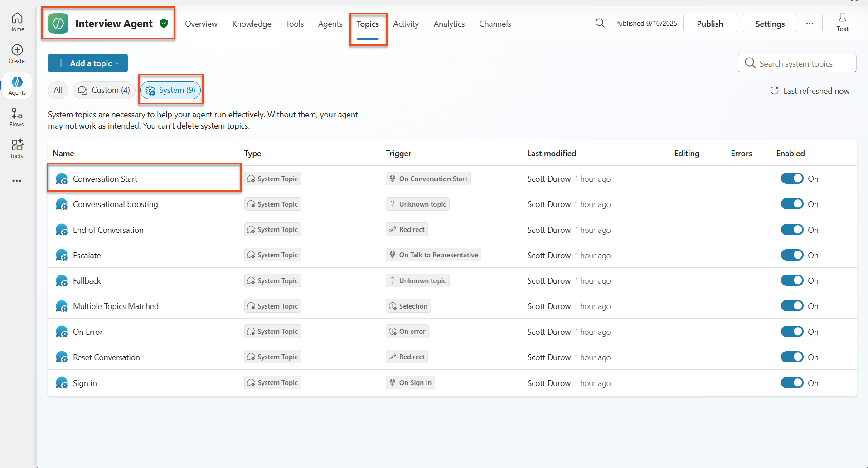Toggle the Reset Conversation enabled switch

pos(792,357)
